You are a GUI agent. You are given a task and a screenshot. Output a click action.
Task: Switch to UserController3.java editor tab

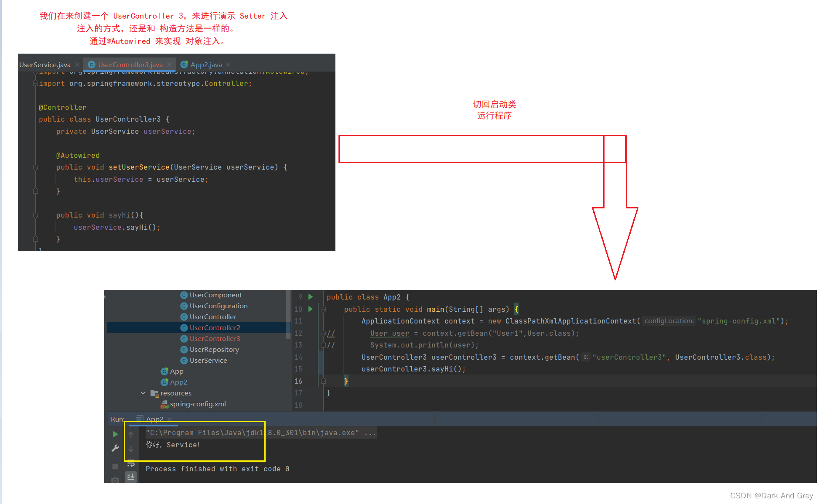(x=130, y=65)
